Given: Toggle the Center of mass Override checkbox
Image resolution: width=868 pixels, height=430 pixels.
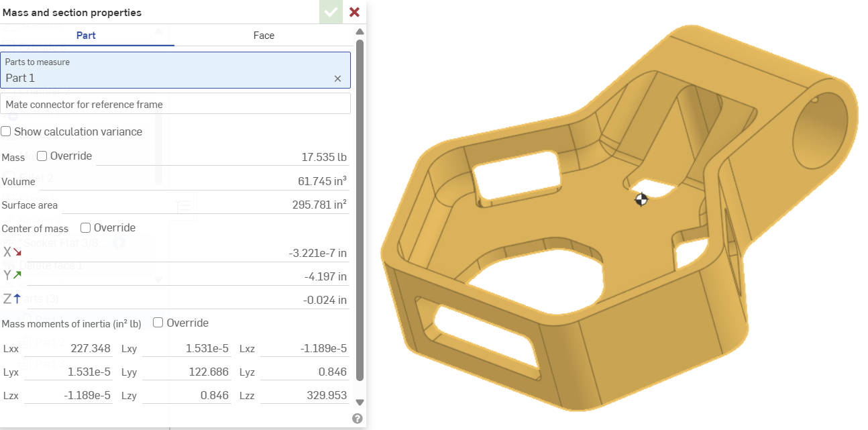Looking at the screenshot, I should [x=86, y=227].
